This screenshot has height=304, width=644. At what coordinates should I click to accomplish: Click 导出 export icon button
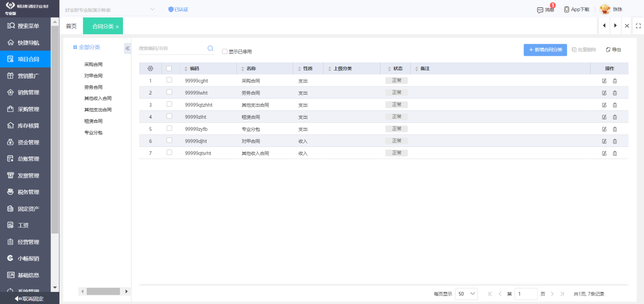(614, 50)
